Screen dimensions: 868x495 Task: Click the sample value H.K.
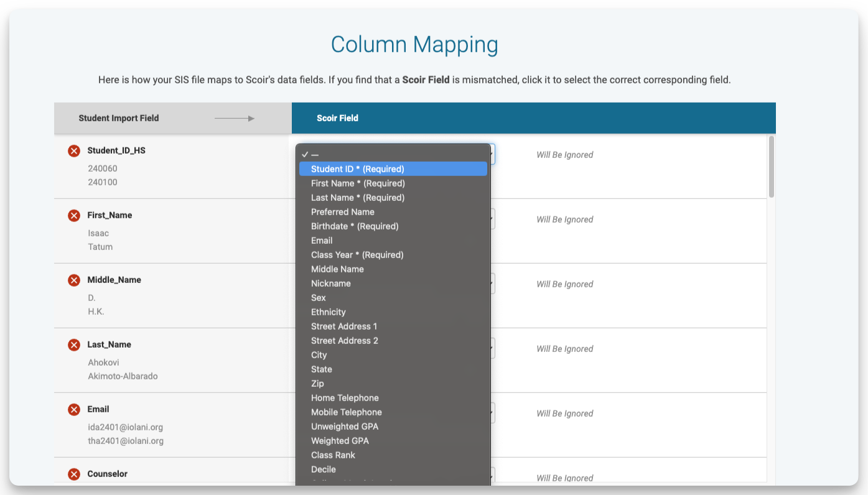[96, 312]
